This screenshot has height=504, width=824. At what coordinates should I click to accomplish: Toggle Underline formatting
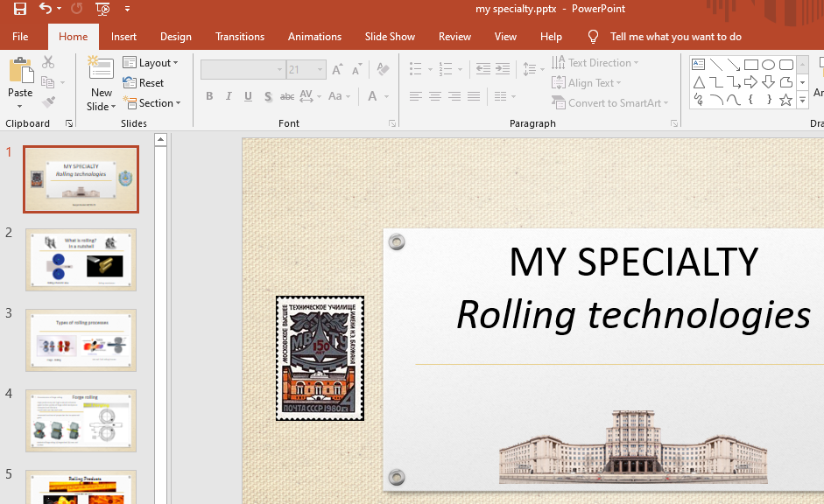click(248, 96)
